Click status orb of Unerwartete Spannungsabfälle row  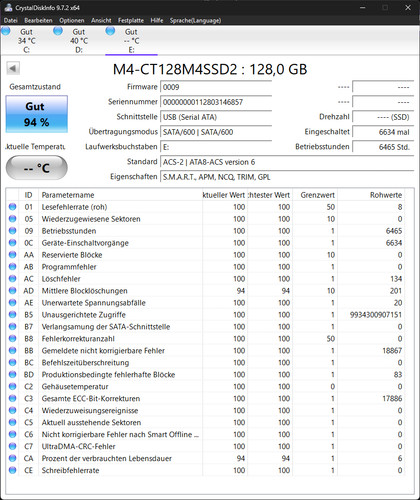click(x=13, y=303)
